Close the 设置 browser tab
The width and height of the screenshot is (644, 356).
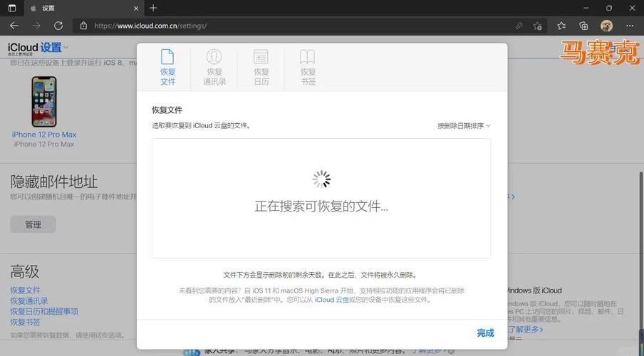pyautogui.click(x=136, y=8)
